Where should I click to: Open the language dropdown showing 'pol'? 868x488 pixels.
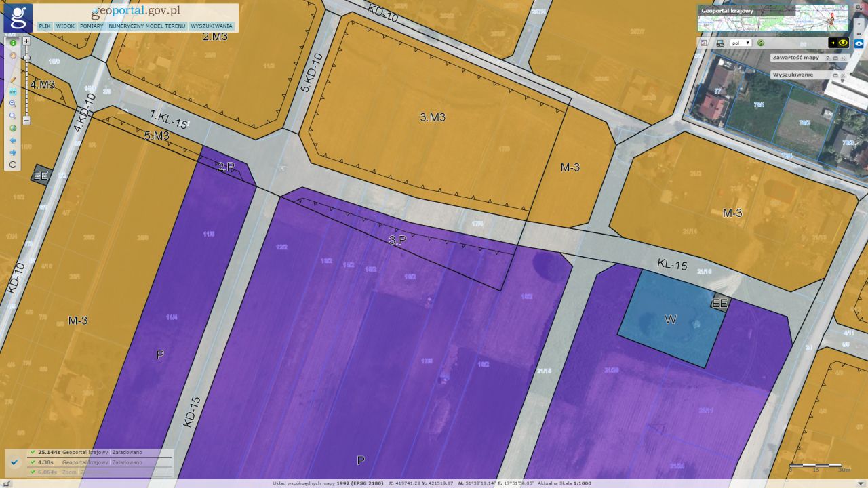[741, 43]
